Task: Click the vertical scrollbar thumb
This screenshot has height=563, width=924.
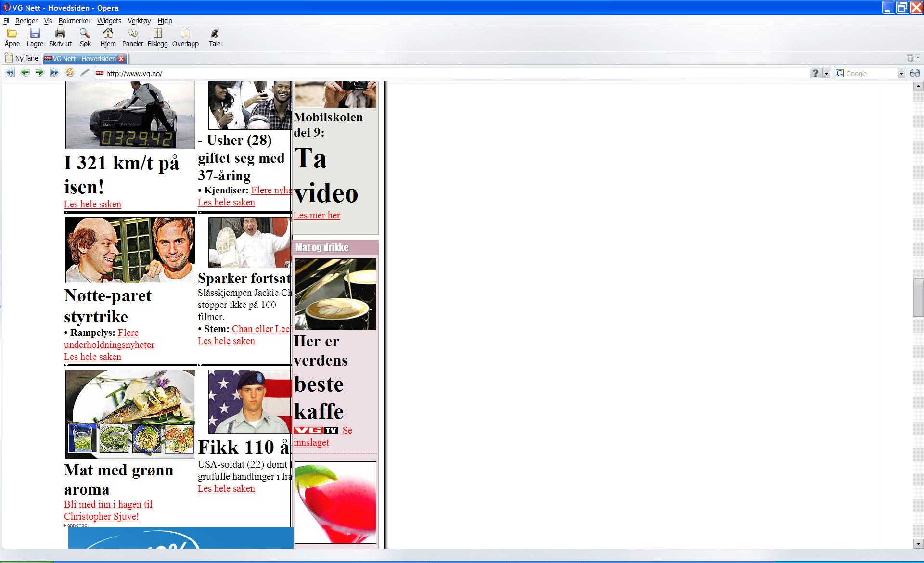Action: coord(918,297)
